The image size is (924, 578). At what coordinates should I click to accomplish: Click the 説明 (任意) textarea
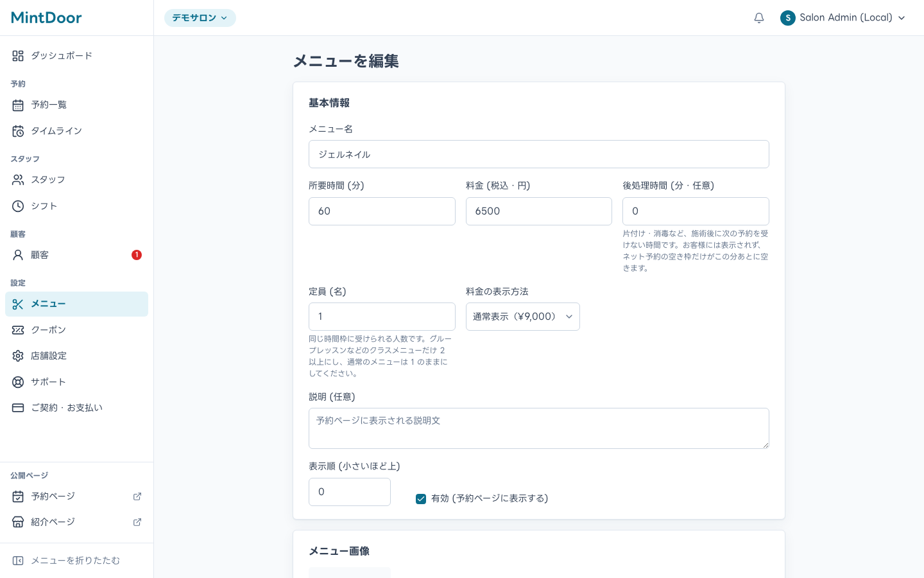point(539,428)
